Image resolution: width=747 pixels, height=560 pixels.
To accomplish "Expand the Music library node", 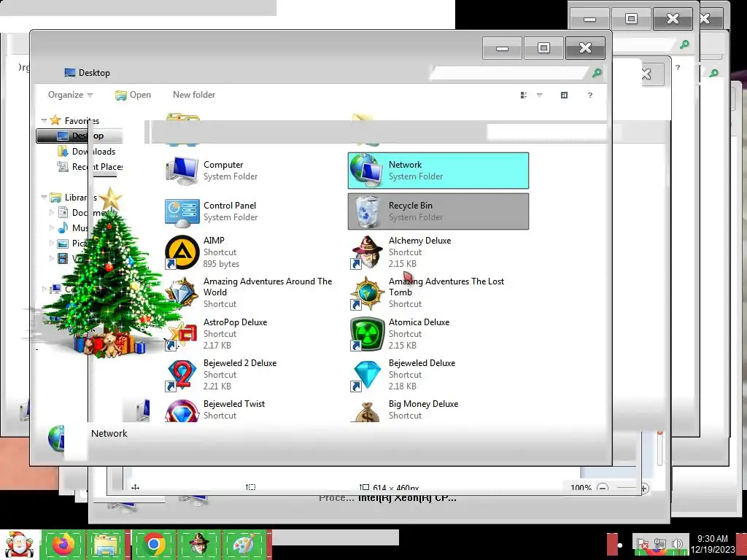I will (x=52, y=228).
